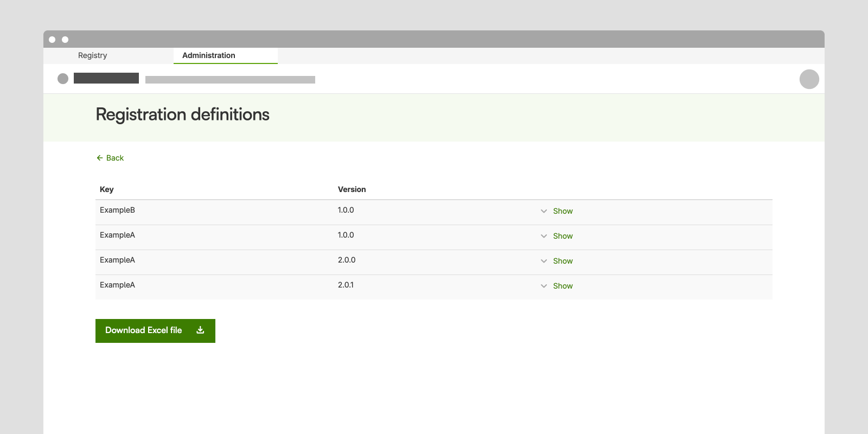Open the user avatar circle at top right

(809, 79)
